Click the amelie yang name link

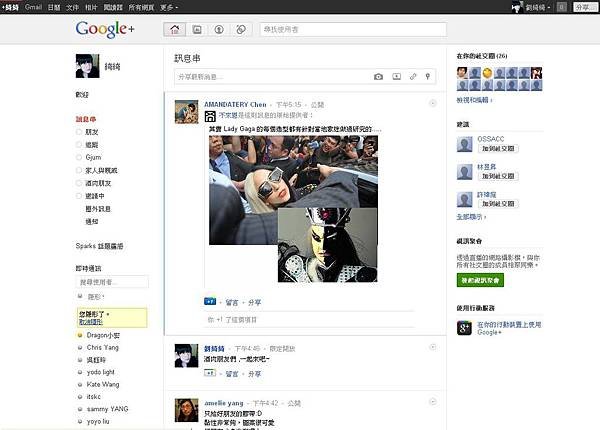click(224, 403)
